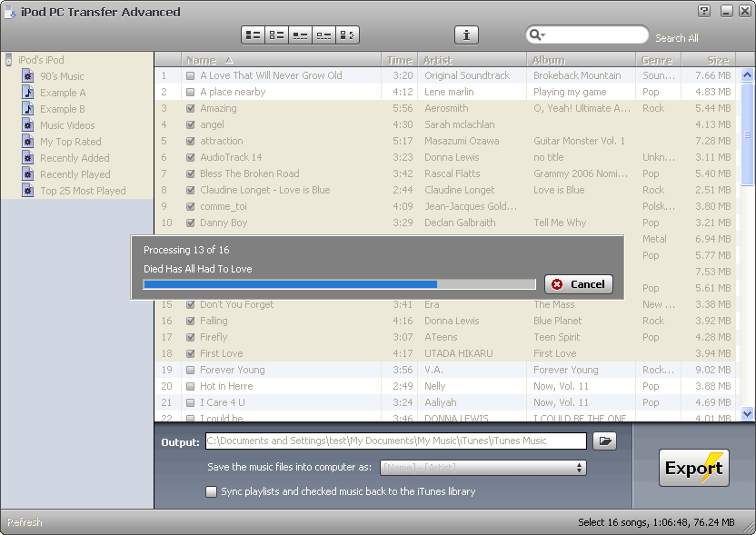The width and height of the screenshot is (756, 535).
Task: Click the second list view toolbar icon
Action: point(276,35)
